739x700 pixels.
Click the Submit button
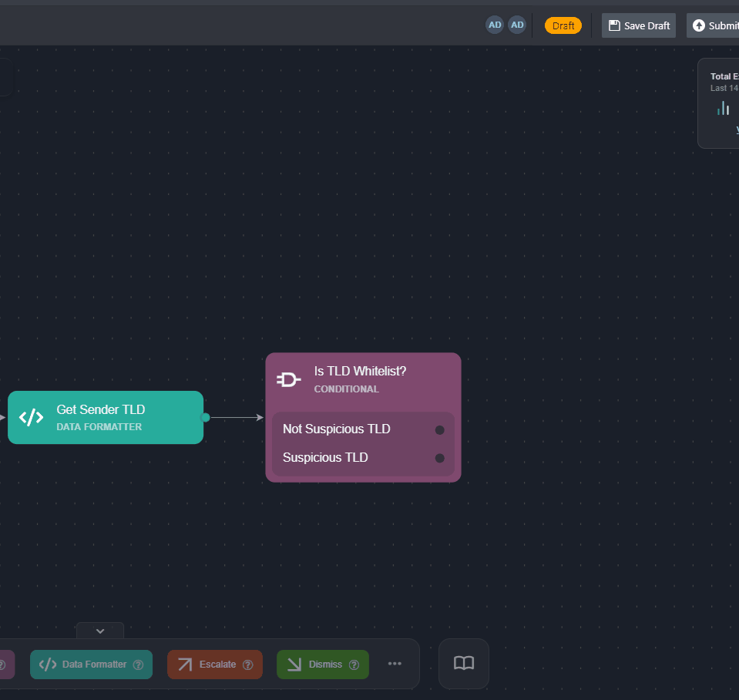coord(714,25)
